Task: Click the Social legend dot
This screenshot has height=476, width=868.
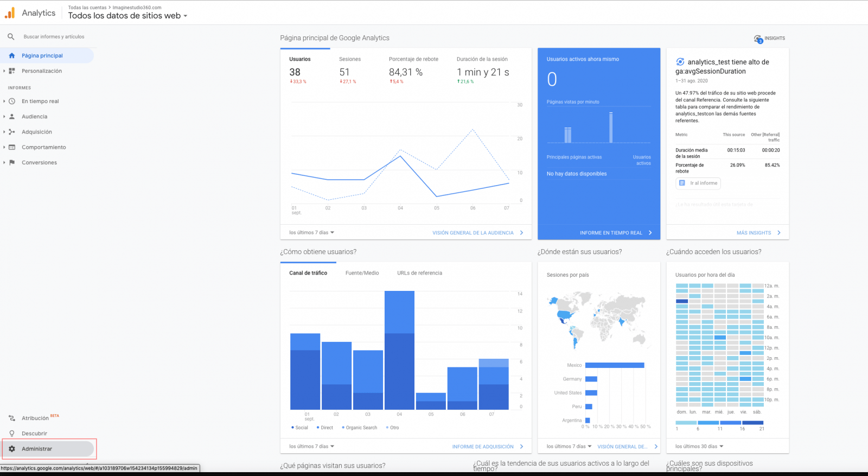Action: tap(292, 428)
